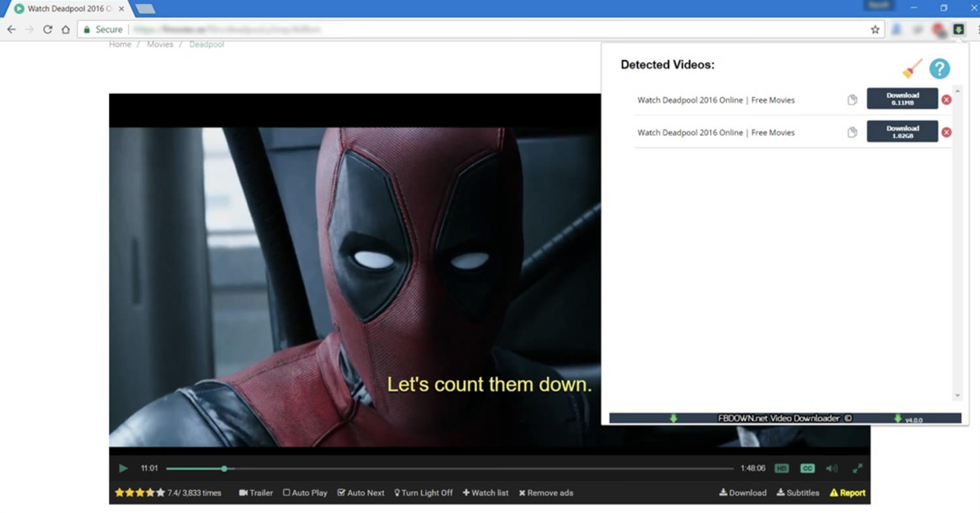Open the blue question mark help icon
The width and height of the screenshot is (980, 513).
tap(939, 69)
